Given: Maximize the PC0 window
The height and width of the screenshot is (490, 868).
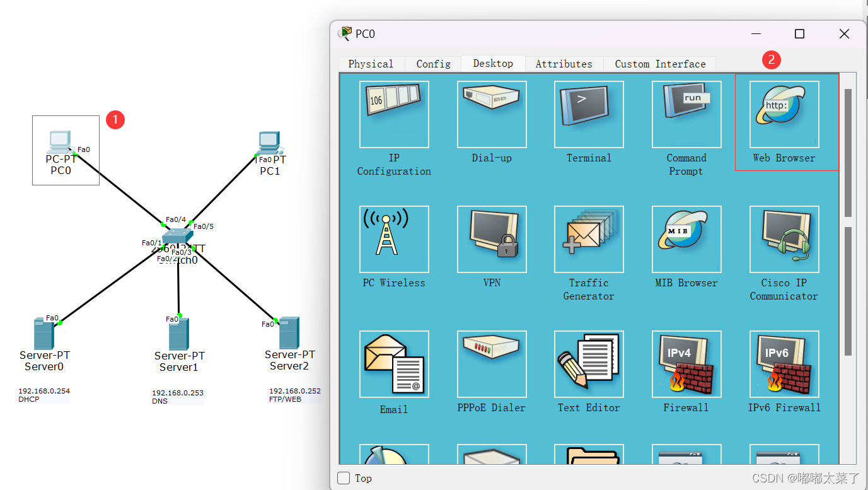Looking at the screenshot, I should click(799, 34).
